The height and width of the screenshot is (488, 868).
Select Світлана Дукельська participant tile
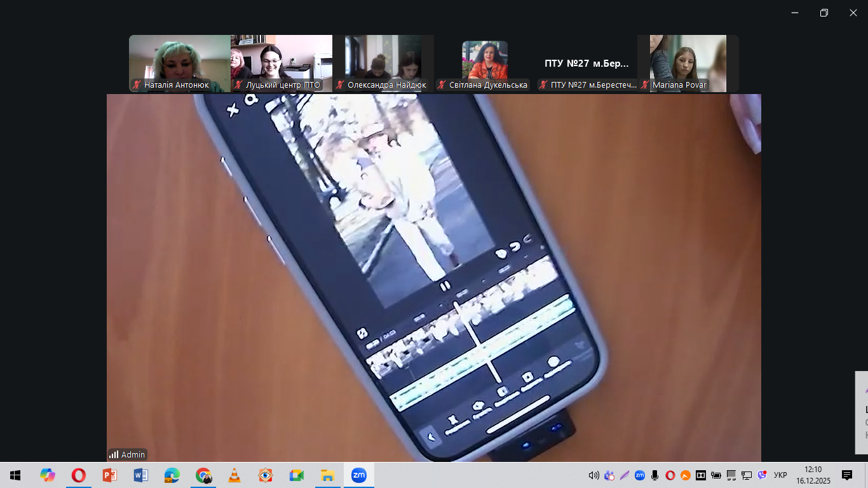484,64
